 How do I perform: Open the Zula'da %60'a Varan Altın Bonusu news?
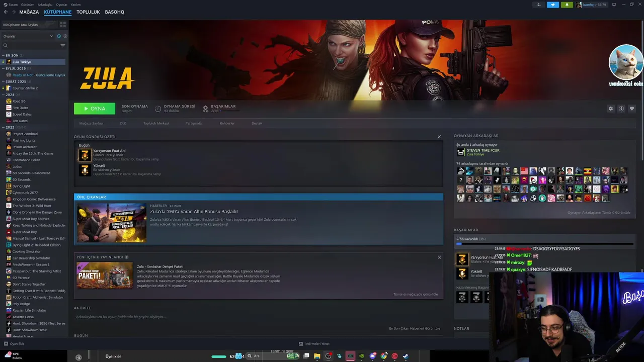pos(194,212)
